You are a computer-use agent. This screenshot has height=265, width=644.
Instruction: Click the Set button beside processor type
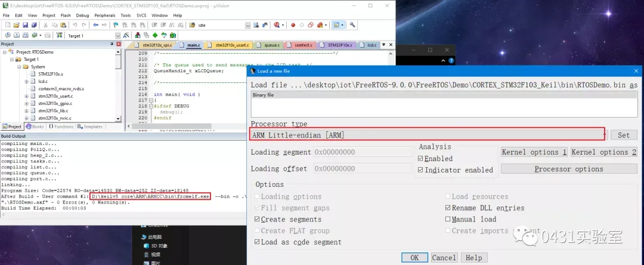624,135
